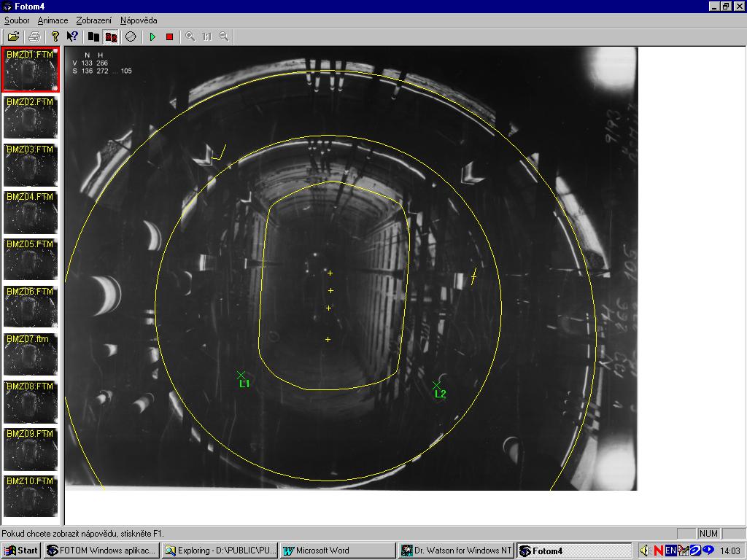Image resolution: width=747 pixels, height=560 pixels.
Task: Click the Open file folder icon
Action: (x=13, y=36)
